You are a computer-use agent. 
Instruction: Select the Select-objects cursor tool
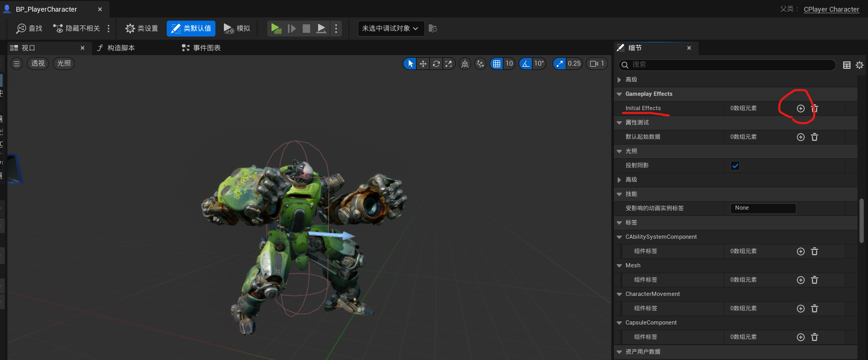tap(410, 64)
